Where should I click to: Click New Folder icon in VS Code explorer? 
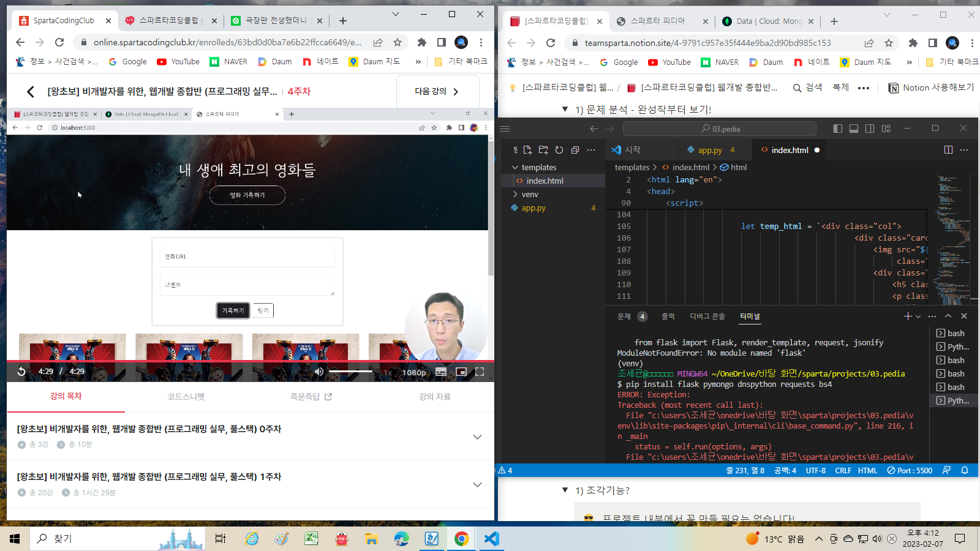tap(543, 150)
